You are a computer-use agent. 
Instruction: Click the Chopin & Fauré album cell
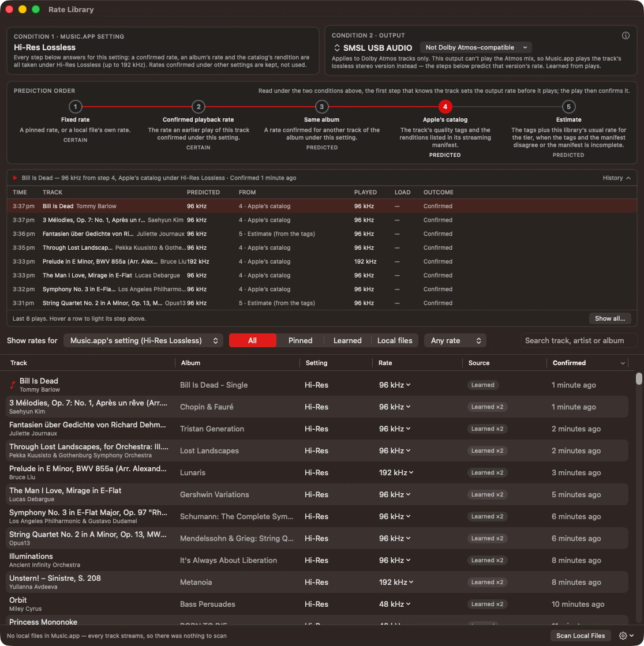click(207, 407)
